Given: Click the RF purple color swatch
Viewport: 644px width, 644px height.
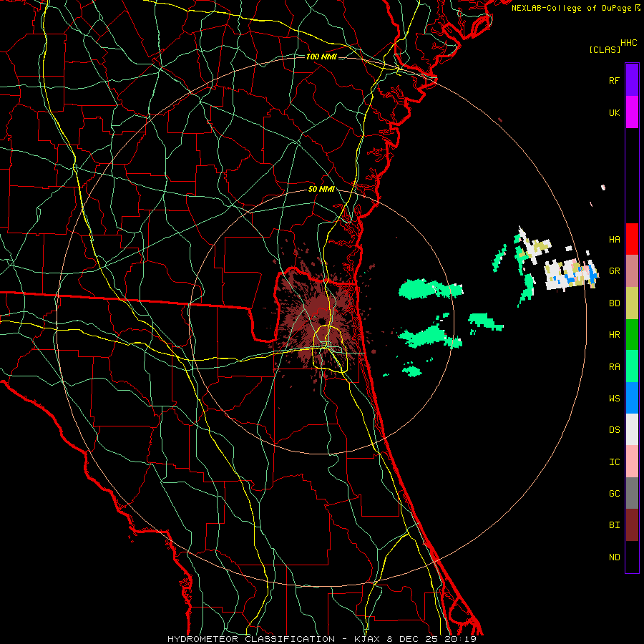Looking at the screenshot, I should click(632, 80).
